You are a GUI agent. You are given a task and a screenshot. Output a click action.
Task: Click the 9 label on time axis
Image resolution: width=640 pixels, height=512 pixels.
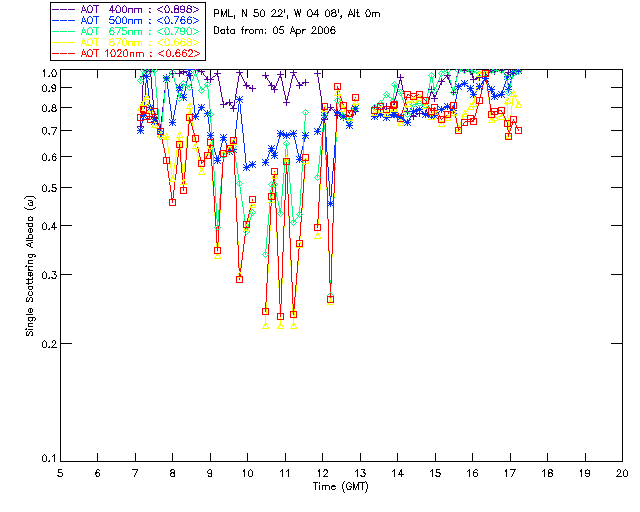210,473
